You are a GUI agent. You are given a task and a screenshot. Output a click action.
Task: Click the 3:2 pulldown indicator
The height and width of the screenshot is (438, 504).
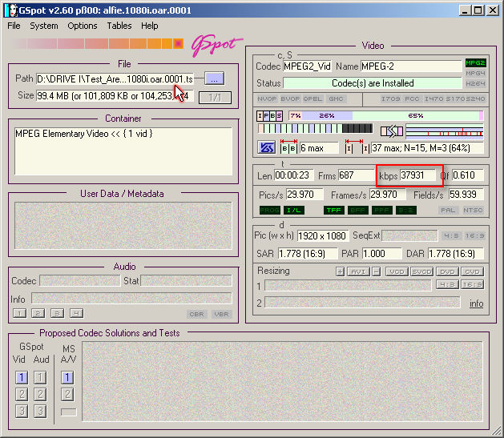(406, 211)
